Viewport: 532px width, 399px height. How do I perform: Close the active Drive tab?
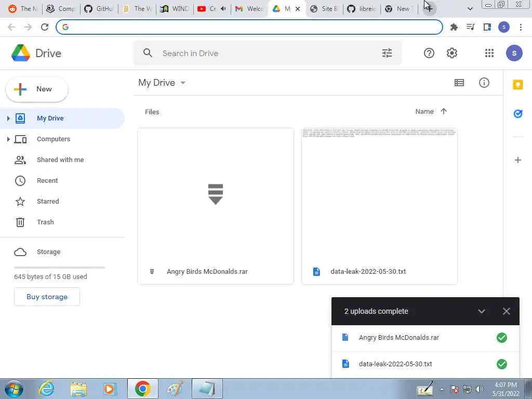tap(298, 9)
